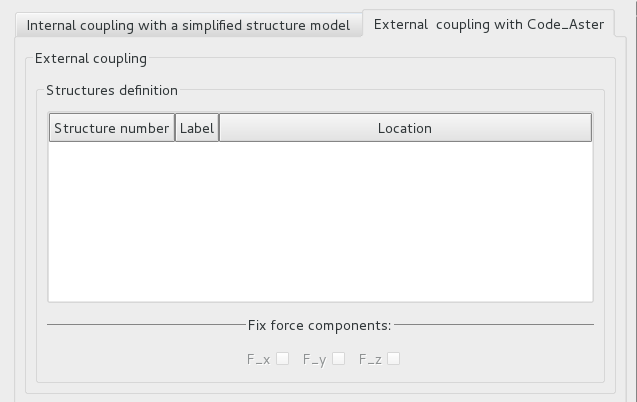The height and width of the screenshot is (402, 637).
Task: Click the Location column header
Action: [405, 128]
